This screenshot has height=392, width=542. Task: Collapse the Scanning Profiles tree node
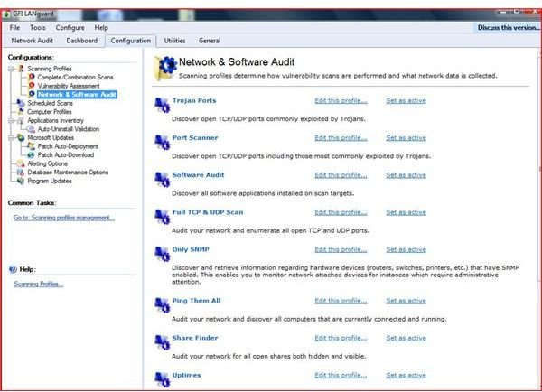[11, 69]
